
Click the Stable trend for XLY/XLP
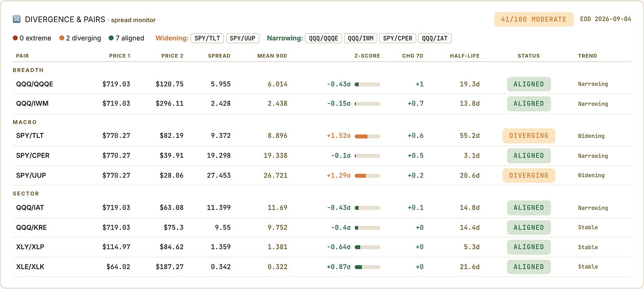pyautogui.click(x=588, y=247)
